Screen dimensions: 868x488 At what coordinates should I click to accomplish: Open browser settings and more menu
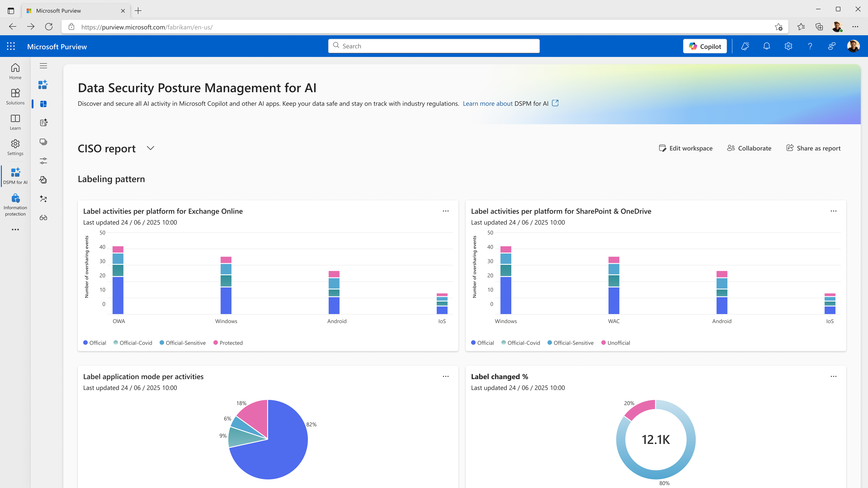click(x=855, y=27)
